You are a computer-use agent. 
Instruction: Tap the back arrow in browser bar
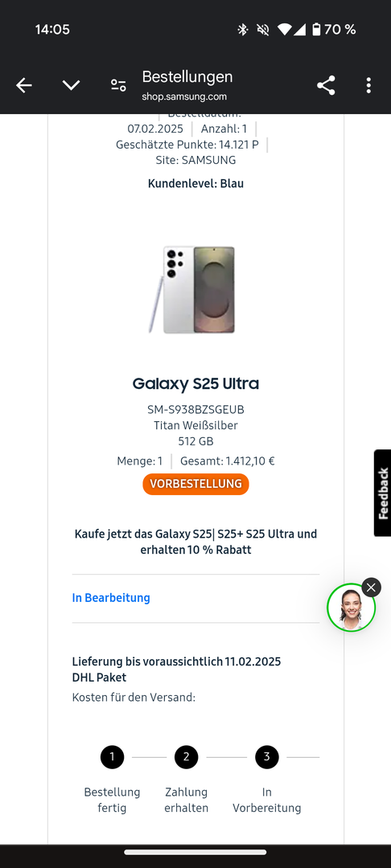click(24, 85)
